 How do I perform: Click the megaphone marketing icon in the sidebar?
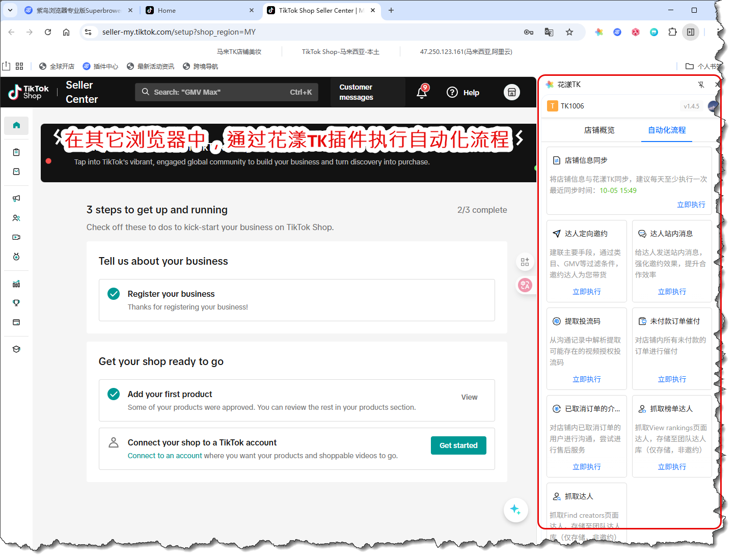(16, 199)
